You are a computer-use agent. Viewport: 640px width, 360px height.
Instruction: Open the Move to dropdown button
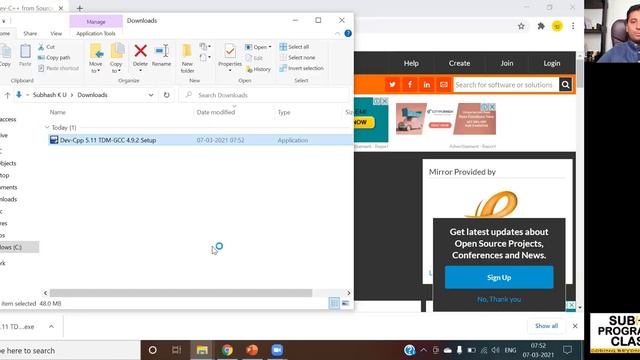(96, 58)
